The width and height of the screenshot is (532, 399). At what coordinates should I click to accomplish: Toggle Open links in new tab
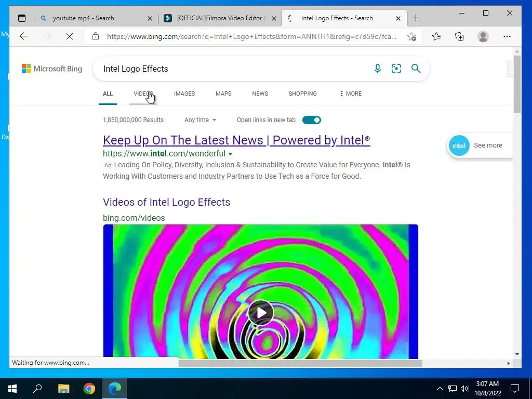click(x=312, y=120)
